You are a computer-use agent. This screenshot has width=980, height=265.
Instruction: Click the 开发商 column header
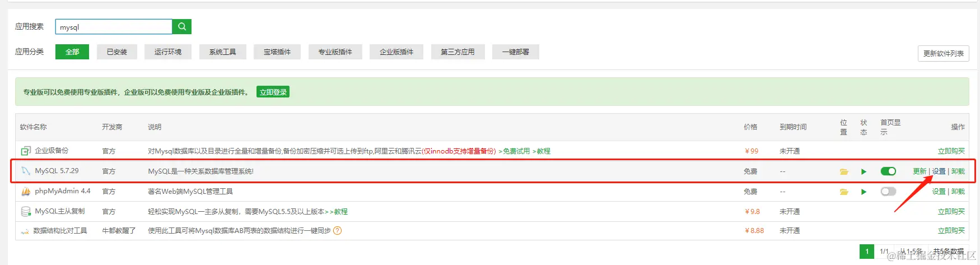pos(112,127)
